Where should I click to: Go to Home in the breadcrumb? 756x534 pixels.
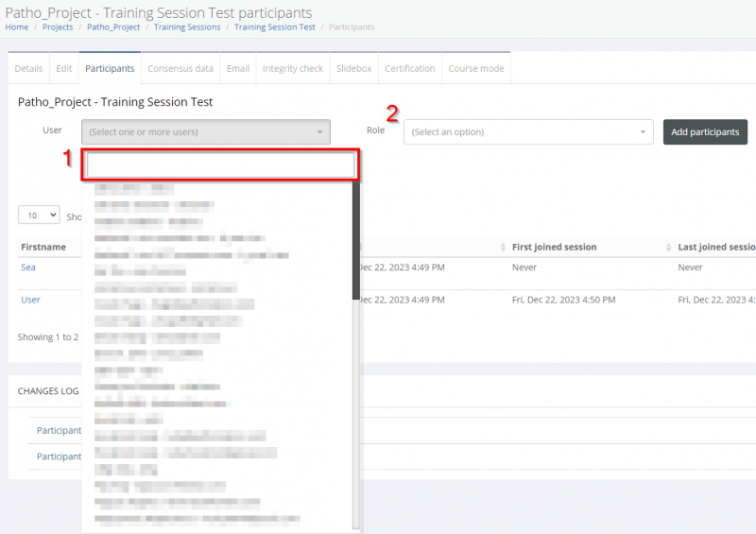coord(17,27)
